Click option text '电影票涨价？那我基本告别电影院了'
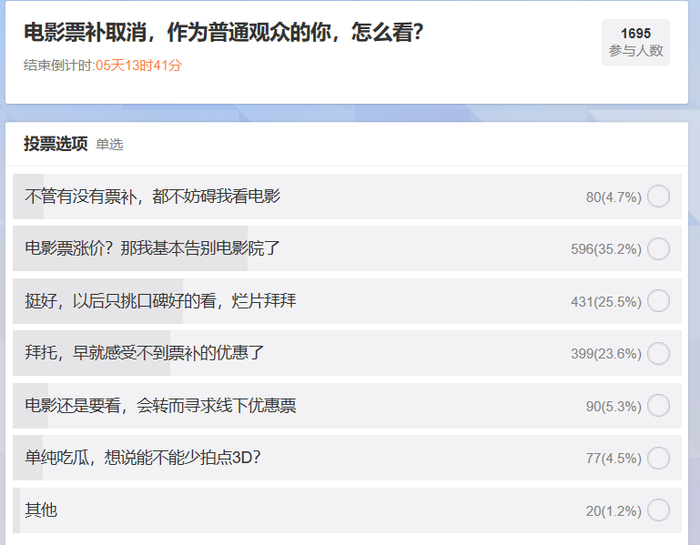 152,248
